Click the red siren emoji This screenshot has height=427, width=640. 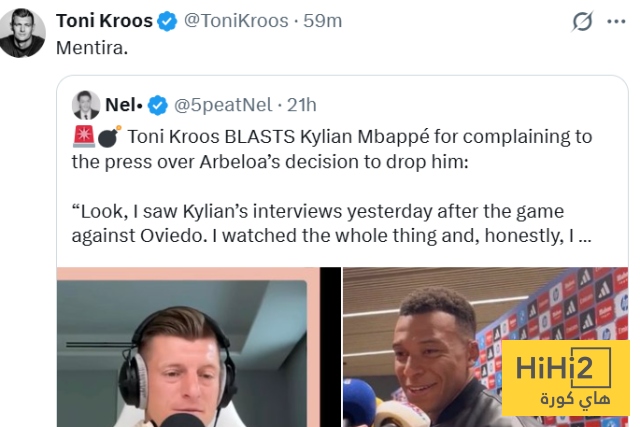point(84,136)
